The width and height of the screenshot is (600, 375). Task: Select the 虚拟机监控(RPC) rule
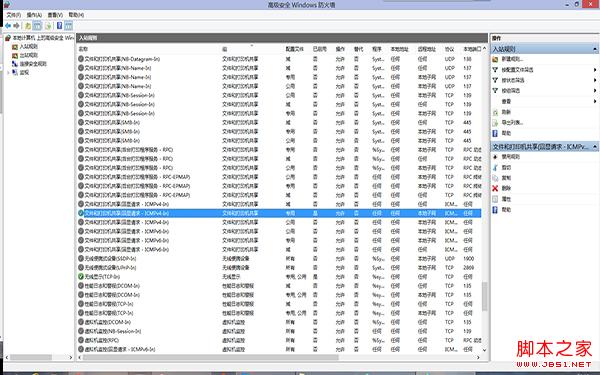pyautogui.click(x=279, y=340)
